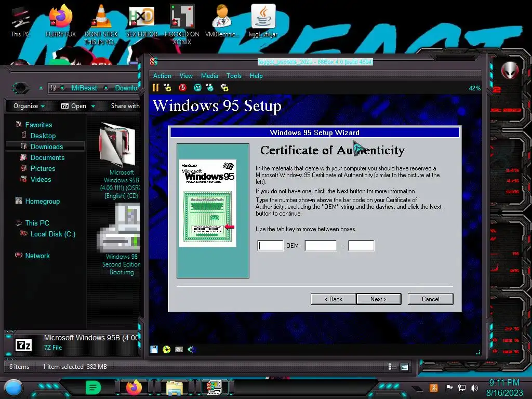Select Documents in Explorer navigation pane
The height and width of the screenshot is (399, 532).
point(47,157)
